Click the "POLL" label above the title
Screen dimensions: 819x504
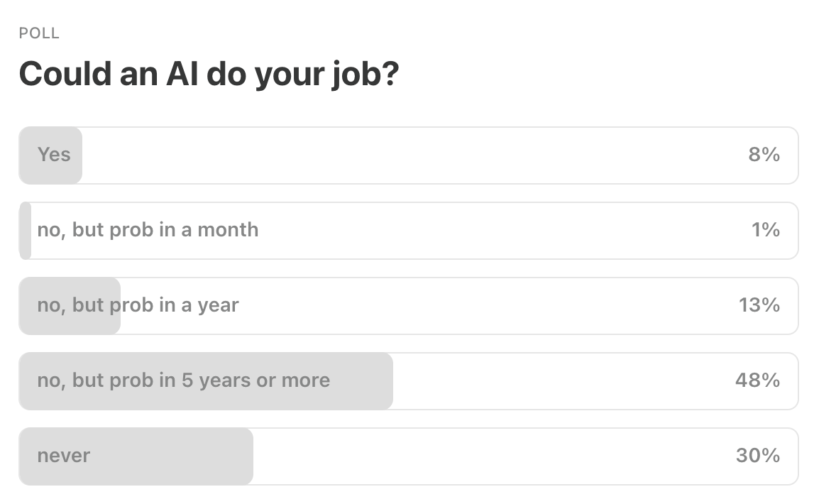tap(39, 33)
